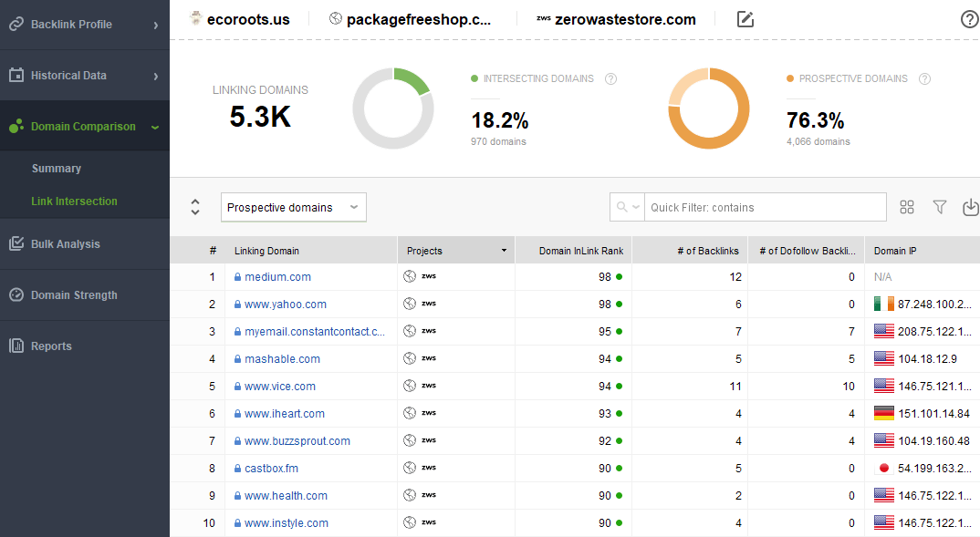Image resolution: width=980 pixels, height=537 pixels.
Task: Click the Bulk Analysis checklist icon
Action: [16, 243]
